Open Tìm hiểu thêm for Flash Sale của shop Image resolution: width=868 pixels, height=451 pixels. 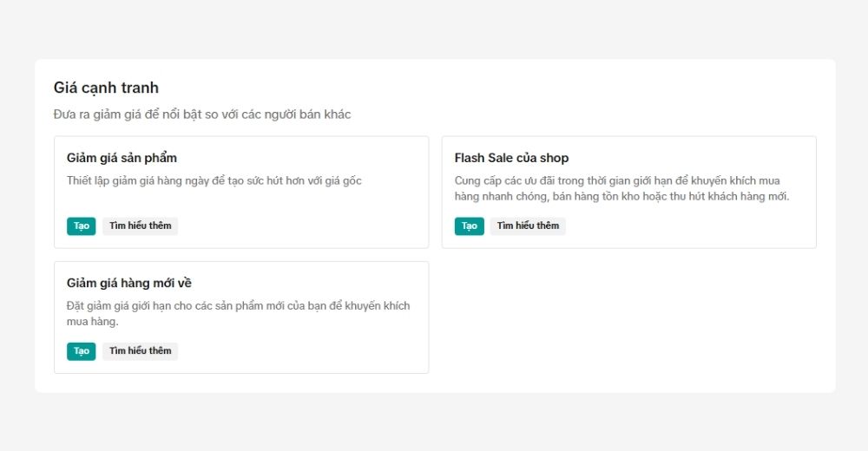pos(528,225)
